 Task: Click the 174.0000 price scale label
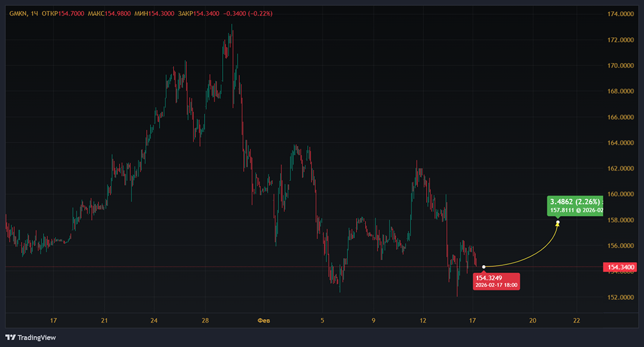coord(621,14)
